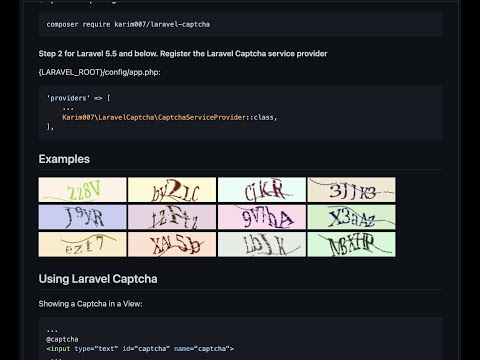This screenshot has width=480, height=360.
Task: Click the 'tzFtz' captcha example image
Action: click(172, 217)
